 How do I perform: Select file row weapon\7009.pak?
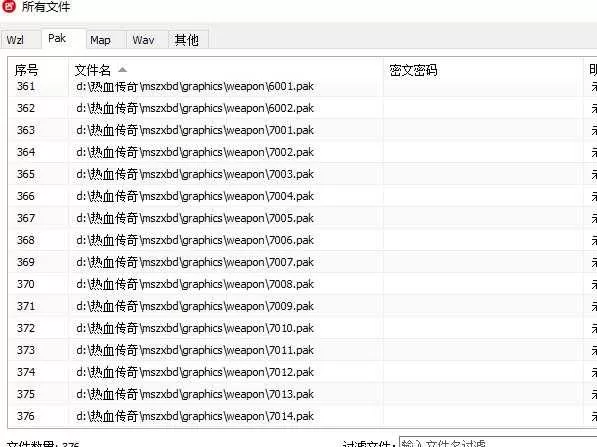(x=302, y=306)
